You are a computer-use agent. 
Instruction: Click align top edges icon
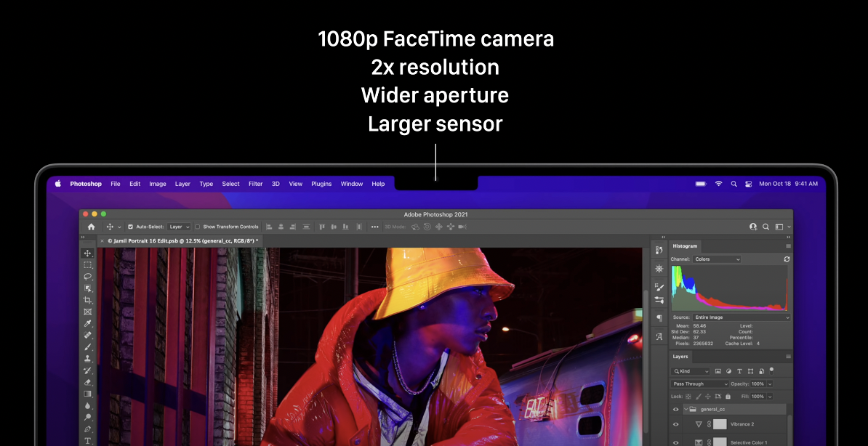[x=322, y=227]
